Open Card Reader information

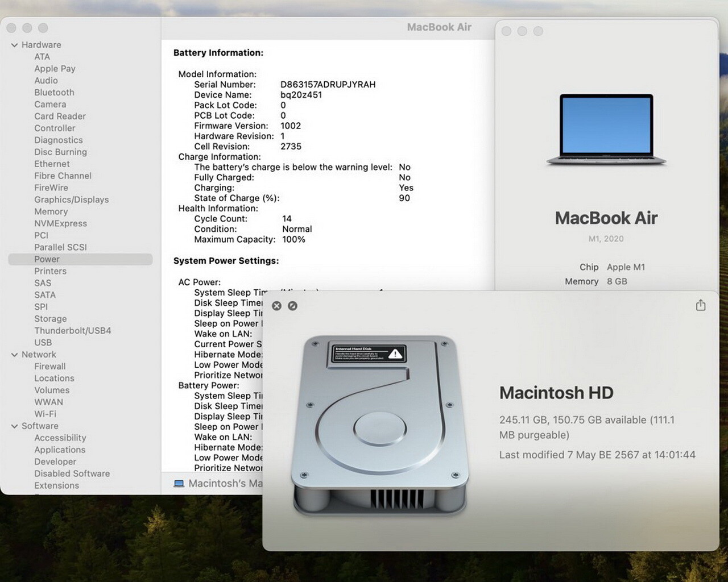pos(60,117)
